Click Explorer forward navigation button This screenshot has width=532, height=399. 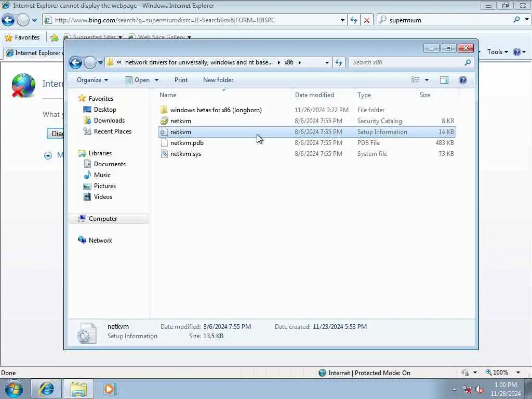click(x=90, y=62)
